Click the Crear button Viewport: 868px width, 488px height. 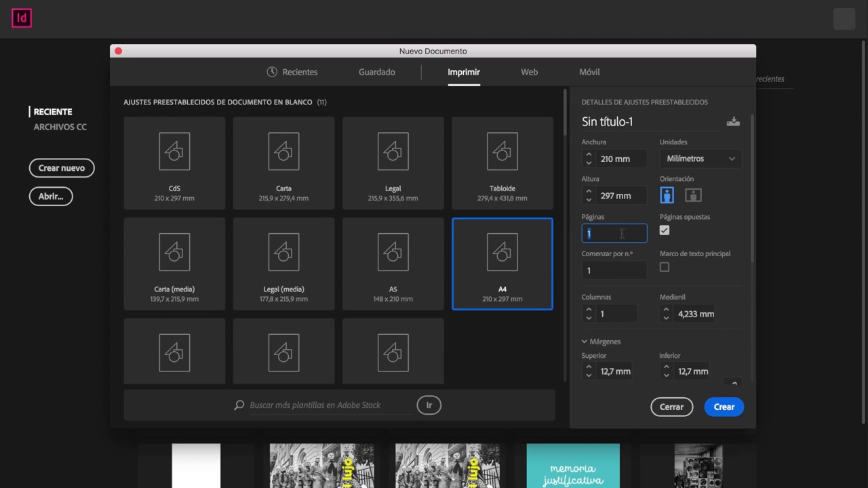pos(724,407)
